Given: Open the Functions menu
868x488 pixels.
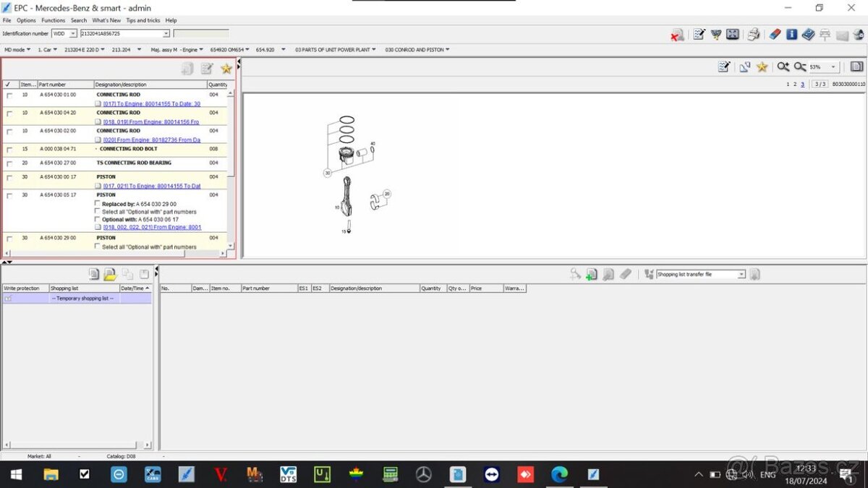Looking at the screenshot, I should [x=53, y=20].
